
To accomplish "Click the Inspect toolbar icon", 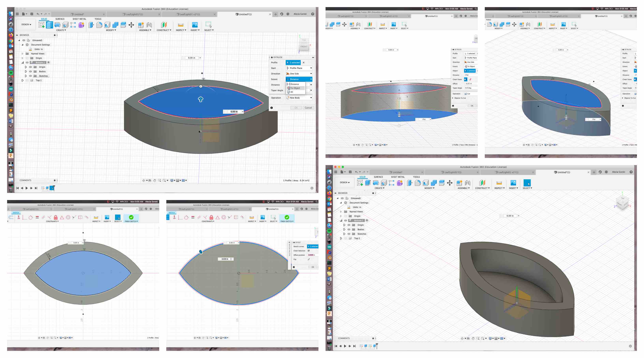I will [180, 25].
